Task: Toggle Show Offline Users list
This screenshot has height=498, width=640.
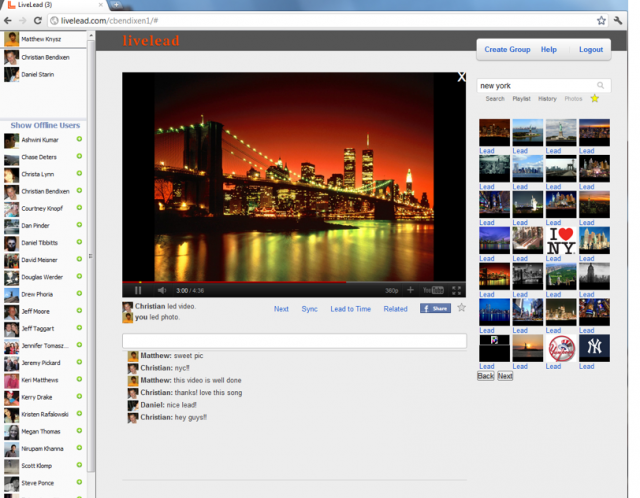Action: [45, 125]
